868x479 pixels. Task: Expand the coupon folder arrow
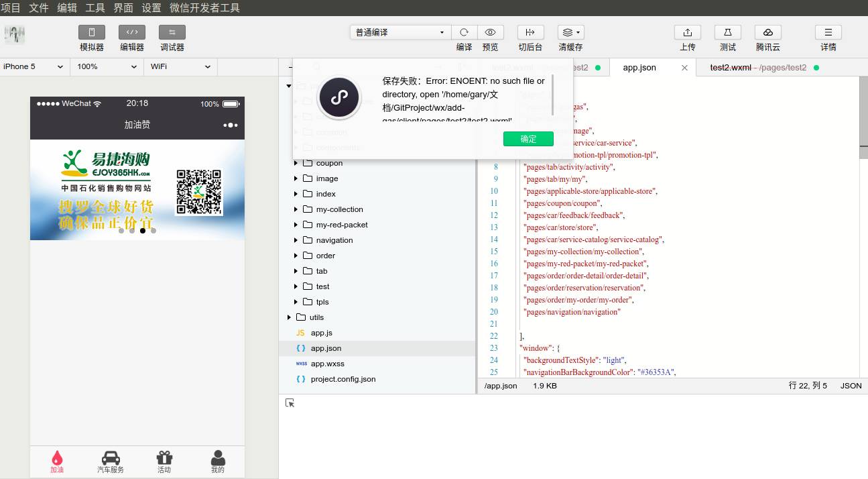[296, 163]
